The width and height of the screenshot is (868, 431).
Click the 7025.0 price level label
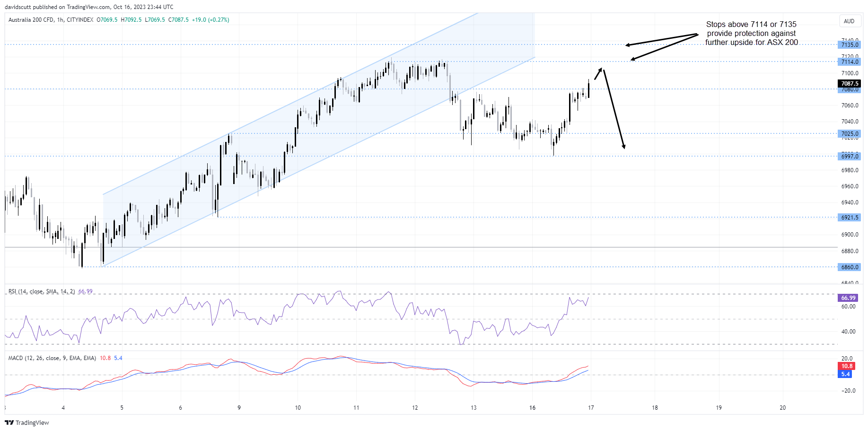pyautogui.click(x=849, y=134)
